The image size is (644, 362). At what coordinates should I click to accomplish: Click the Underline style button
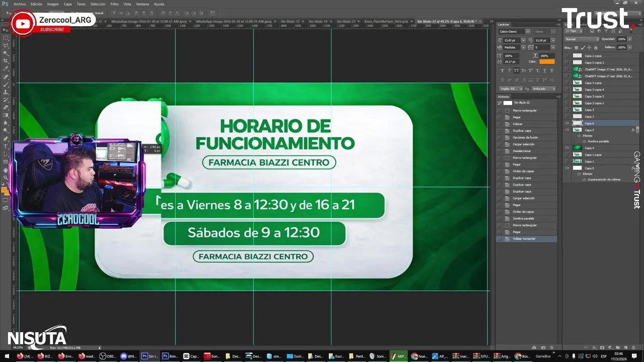point(545,70)
